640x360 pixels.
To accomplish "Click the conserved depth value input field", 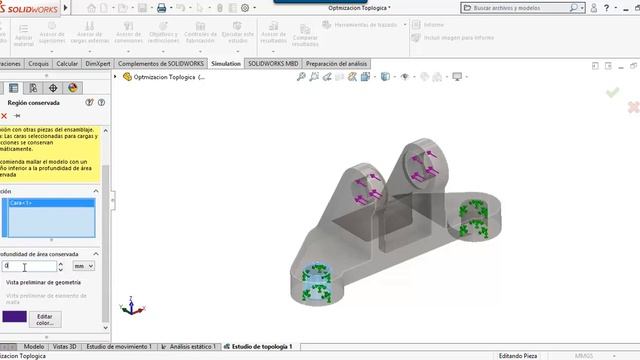I will (29, 266).
